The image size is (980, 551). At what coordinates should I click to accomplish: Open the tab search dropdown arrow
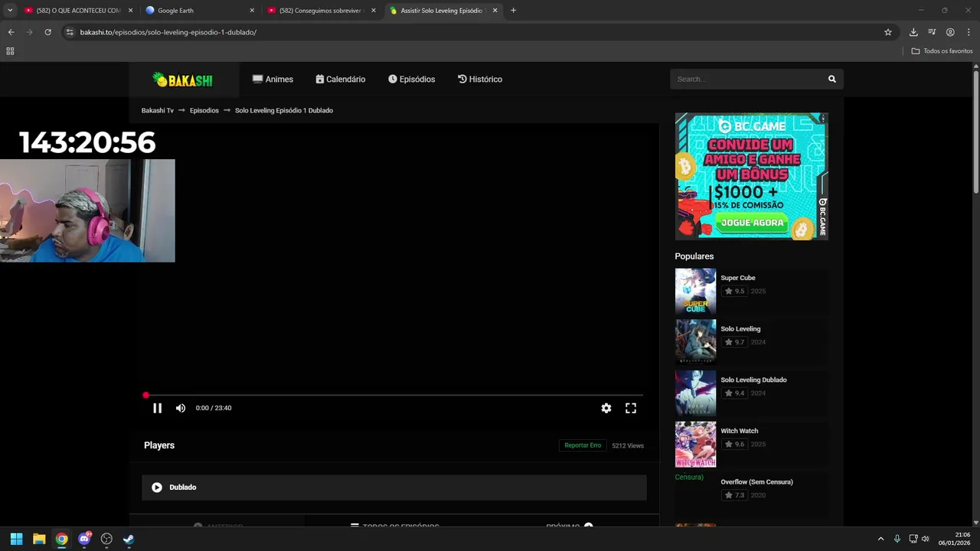coord(10,11)
